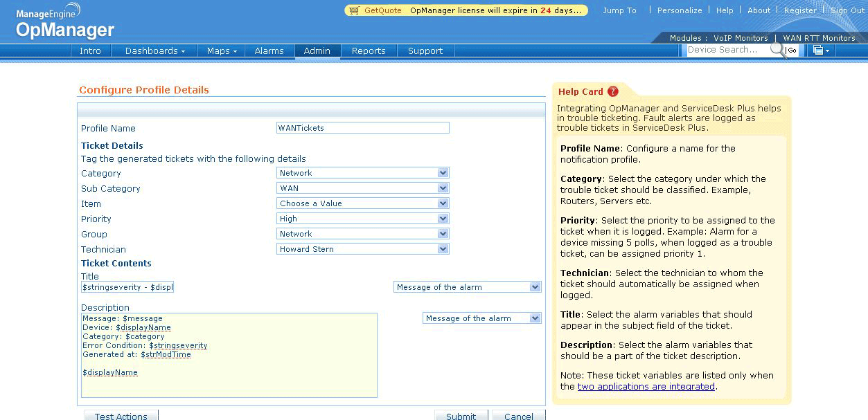Click the 'Ticket Details' section label
Image resolution: width=868 pixels, height=420 pixels.
112,146
